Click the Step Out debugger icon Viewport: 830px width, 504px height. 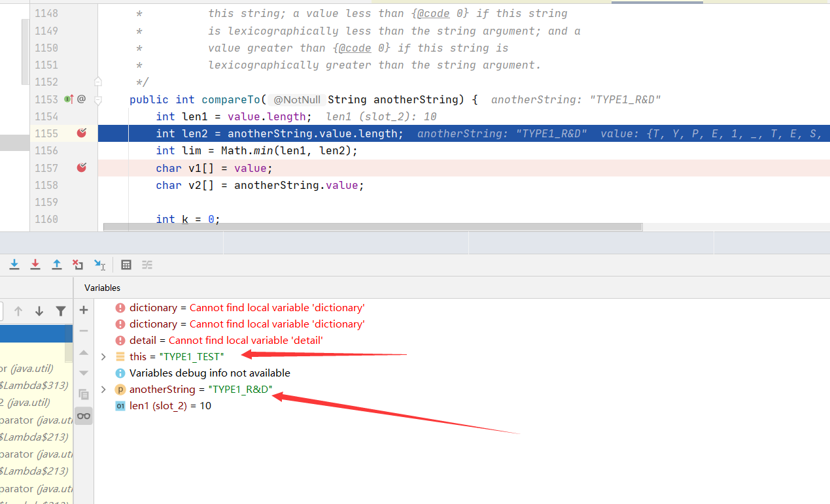point(57,264)
